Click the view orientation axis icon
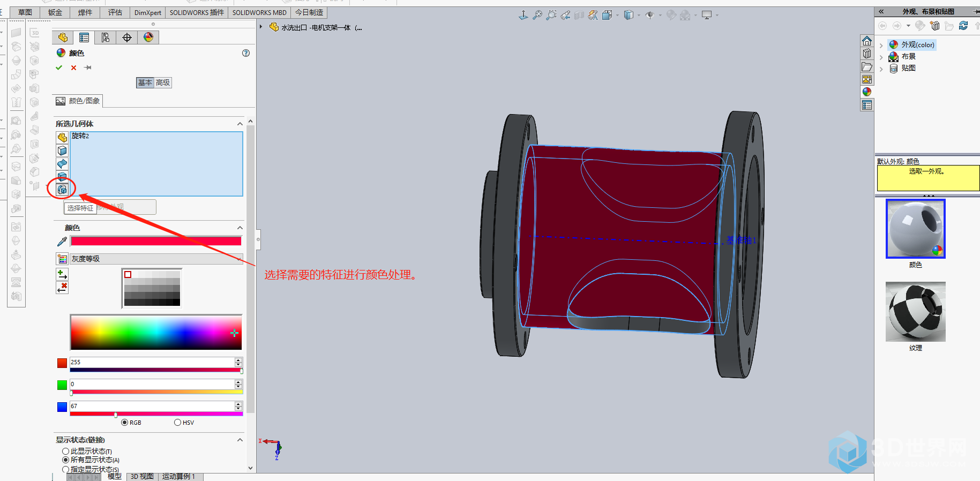 pyautogui.click(x=523, y=15)
